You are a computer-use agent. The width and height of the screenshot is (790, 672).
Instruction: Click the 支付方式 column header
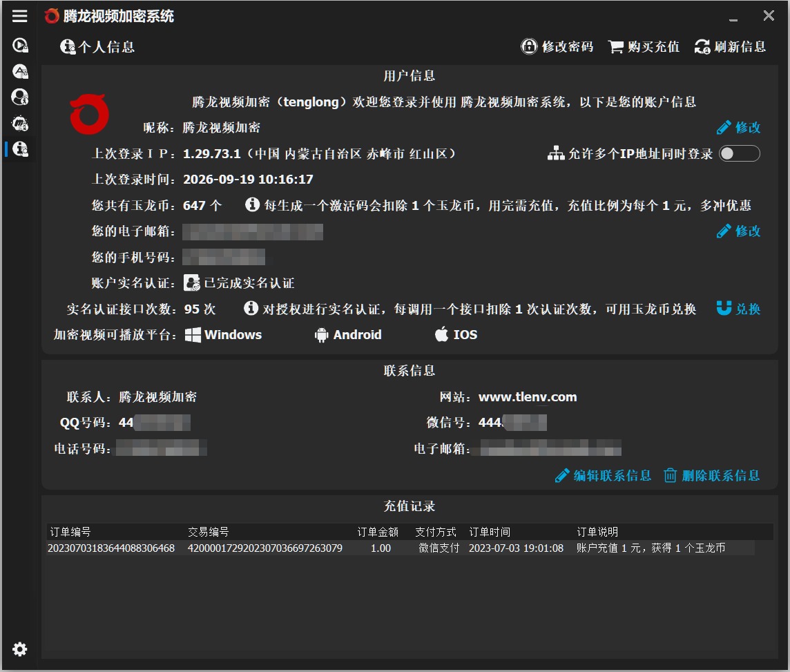coord(435,532)
